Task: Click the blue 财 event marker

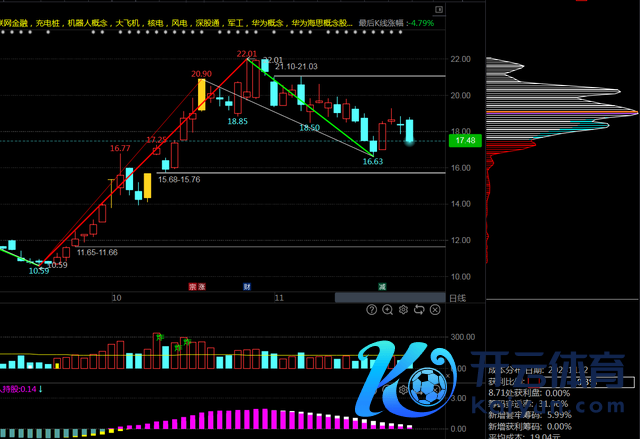Action: pyautogui.click(x=247, y=287)
